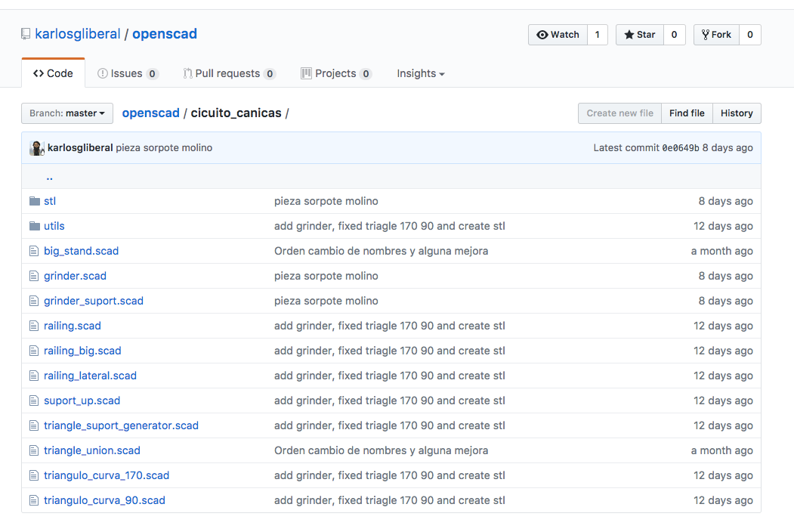Click the Find file button
Image resolution: width=794 pixels, height=532 pixels.
coord(687,113)
